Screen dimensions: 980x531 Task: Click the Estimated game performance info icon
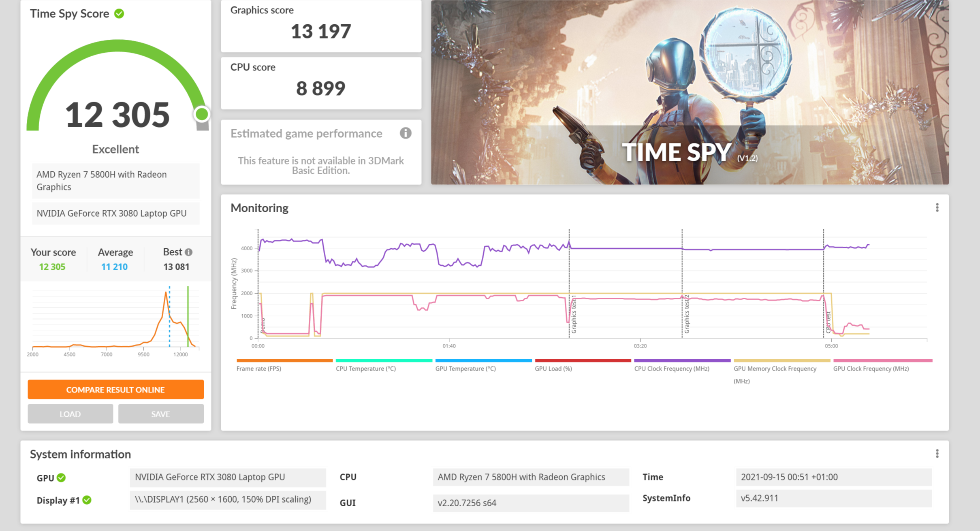point(405,133)
